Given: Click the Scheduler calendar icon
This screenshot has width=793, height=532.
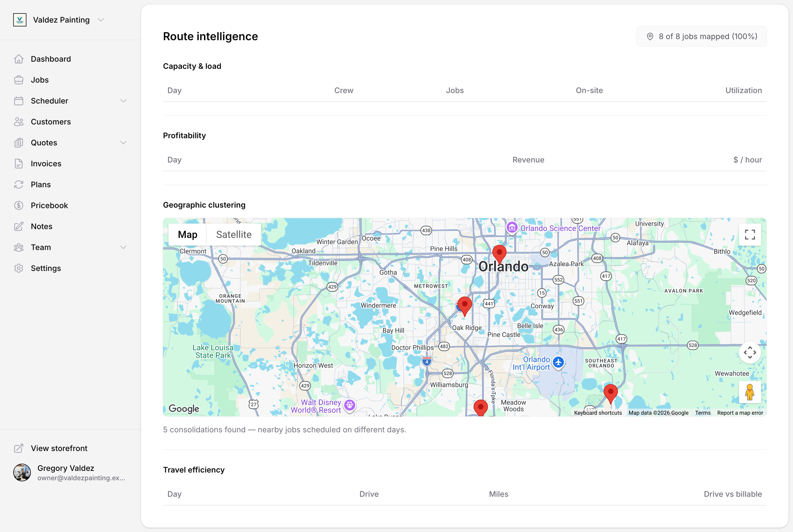Looking at the screenshot, I should click(x=19, y=101).
